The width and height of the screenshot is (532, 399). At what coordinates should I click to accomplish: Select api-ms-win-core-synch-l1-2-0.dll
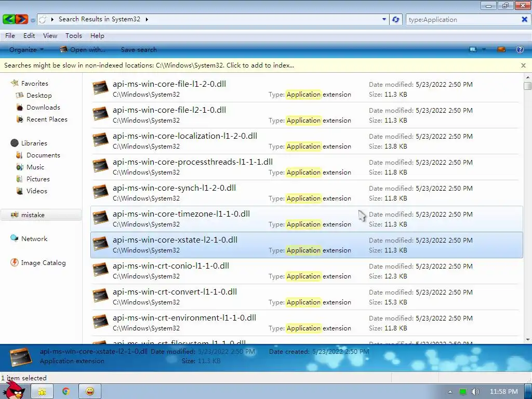tap(307, 193)
